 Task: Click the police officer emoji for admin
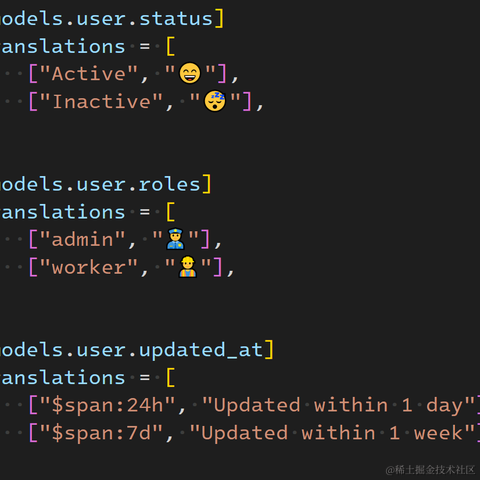(x=175, y=239)
